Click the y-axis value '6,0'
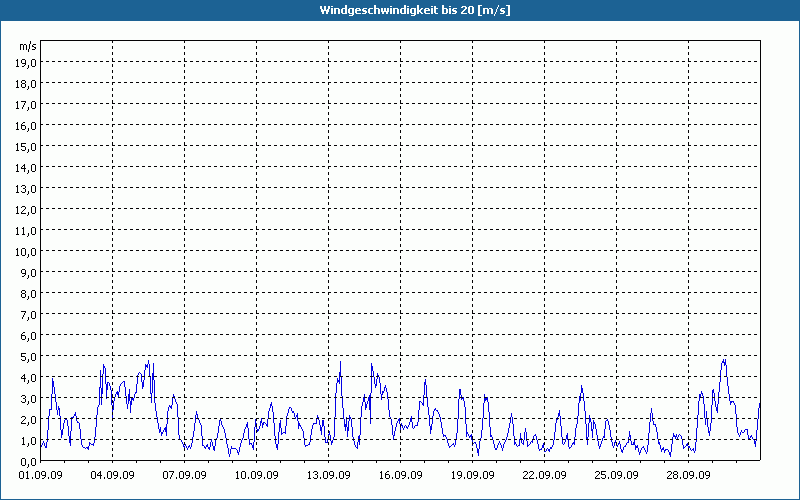Screen dimensions: 800x500 coord(29,336)
